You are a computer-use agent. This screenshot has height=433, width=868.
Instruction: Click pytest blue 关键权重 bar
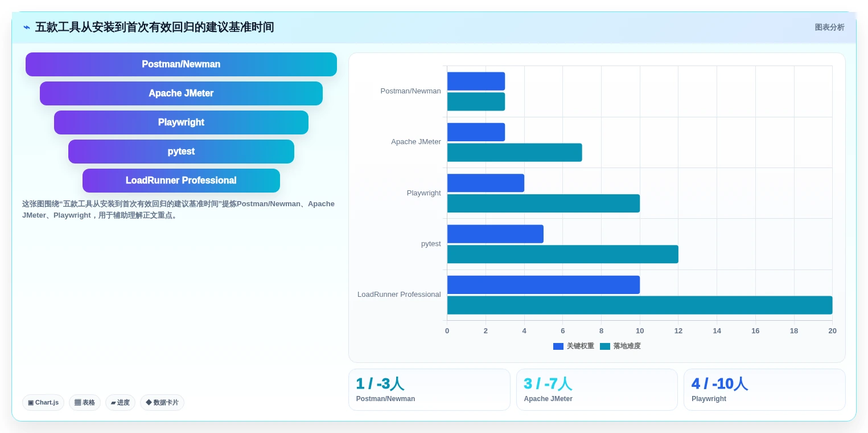[495, 234]
